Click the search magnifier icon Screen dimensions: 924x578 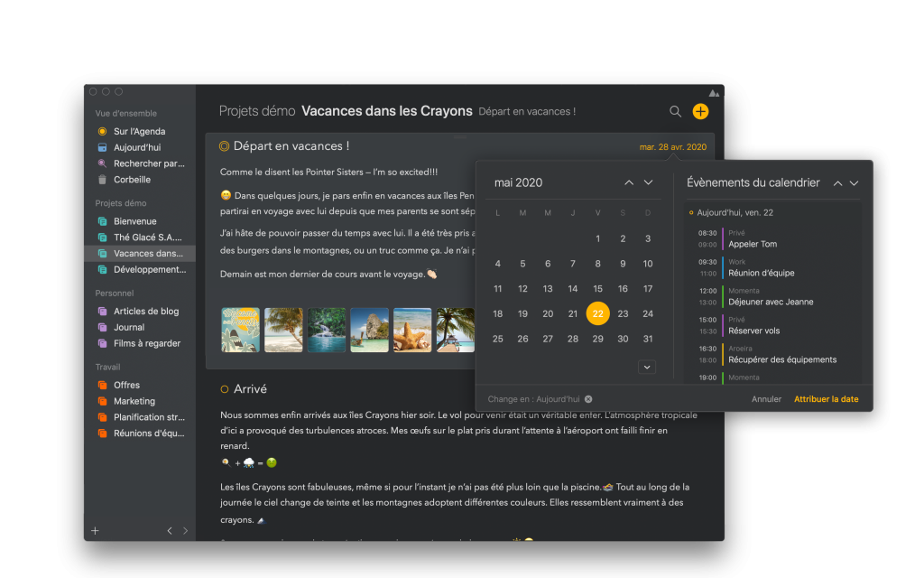[675, 111]
